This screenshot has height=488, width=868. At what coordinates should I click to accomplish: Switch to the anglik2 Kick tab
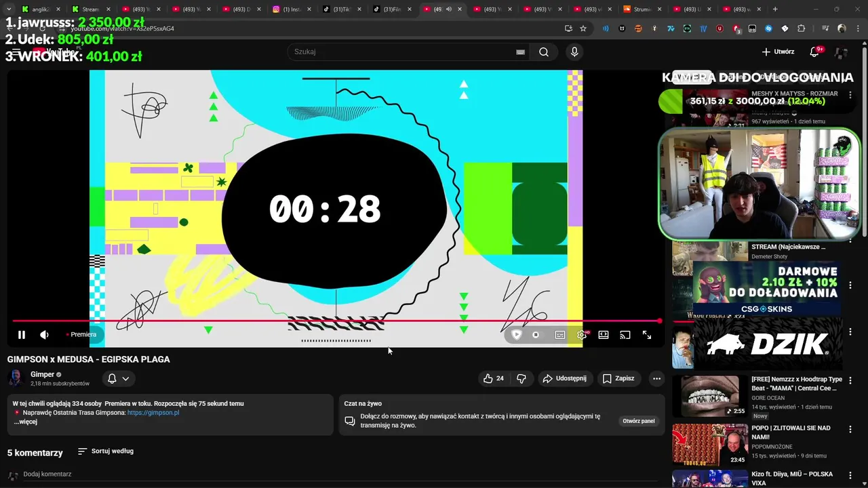click(x=40, y=9)
